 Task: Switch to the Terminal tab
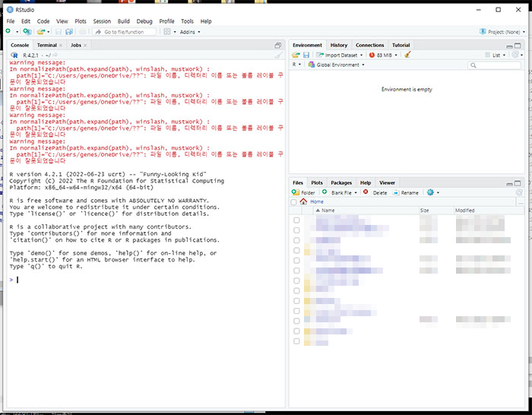click(47, 45)
